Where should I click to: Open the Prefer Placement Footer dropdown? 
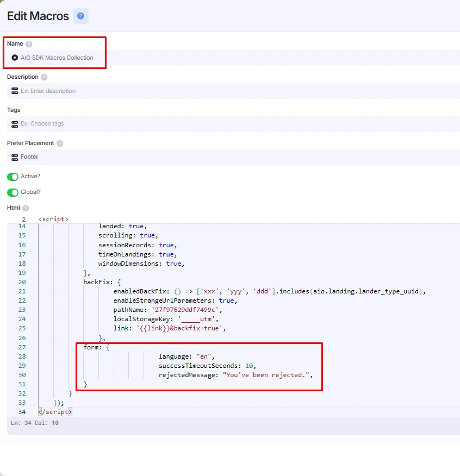tap(233, 157)
